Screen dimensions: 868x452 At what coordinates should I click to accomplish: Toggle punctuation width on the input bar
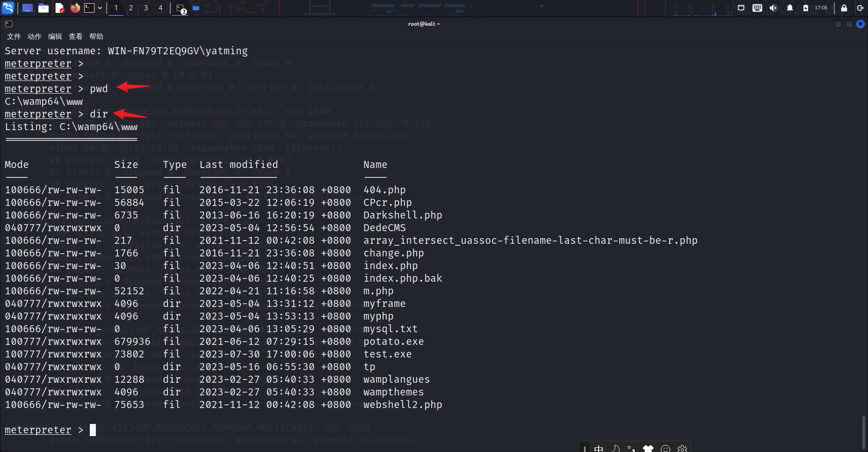pyautogui.click(x=631, y=448)
